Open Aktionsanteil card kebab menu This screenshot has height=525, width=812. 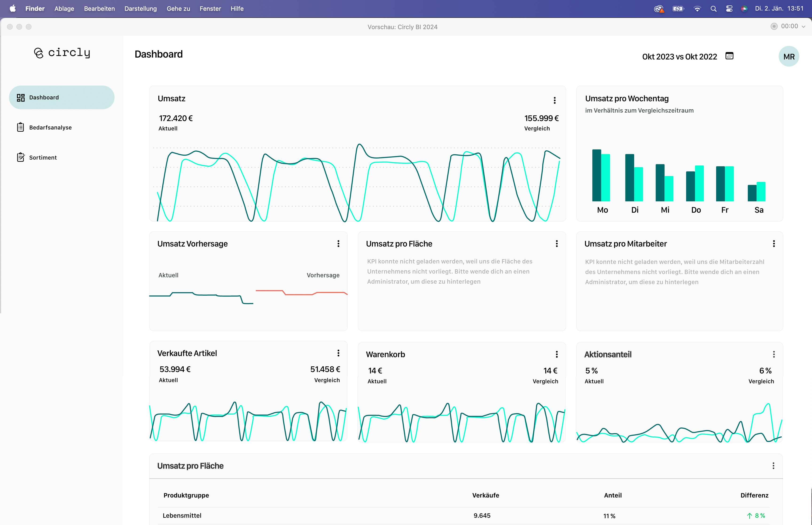pyautogui.click(x=773, y=354)
